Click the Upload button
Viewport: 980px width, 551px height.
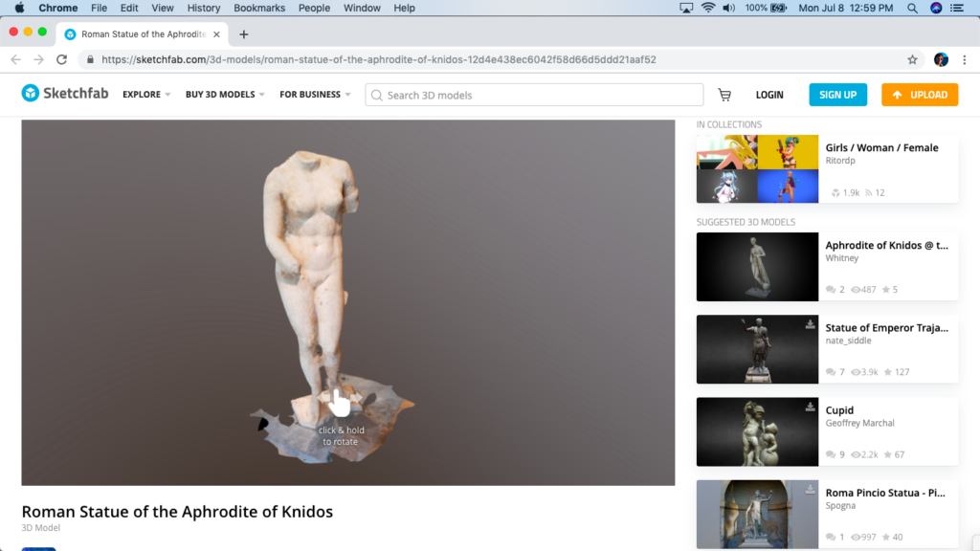920,95
